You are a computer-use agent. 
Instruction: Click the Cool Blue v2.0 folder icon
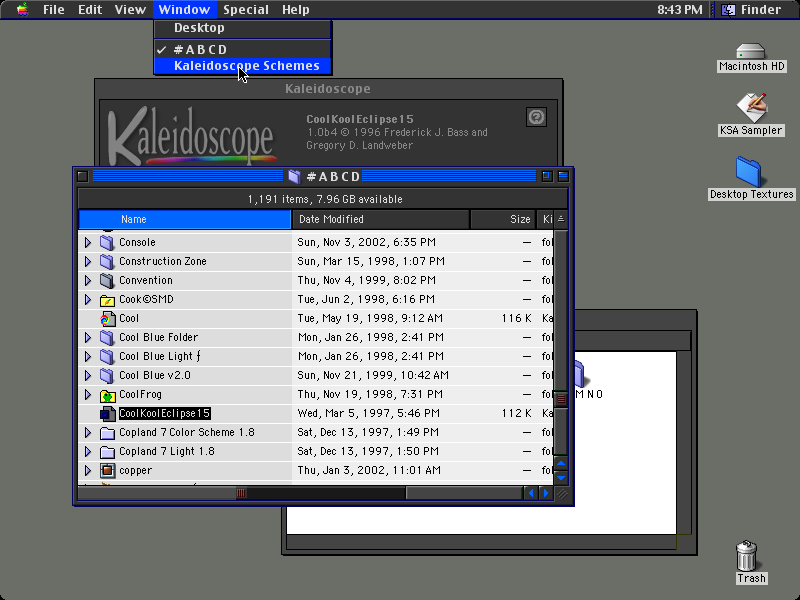click(x=107, y=376)
